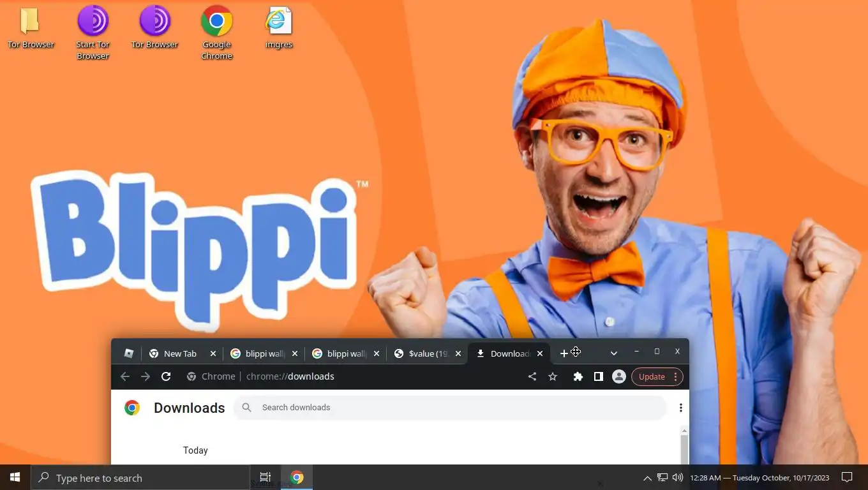Viewport: 868px width, 490px height.
Task: Open the volume speaker icon in tray
Action: (678, 477)
